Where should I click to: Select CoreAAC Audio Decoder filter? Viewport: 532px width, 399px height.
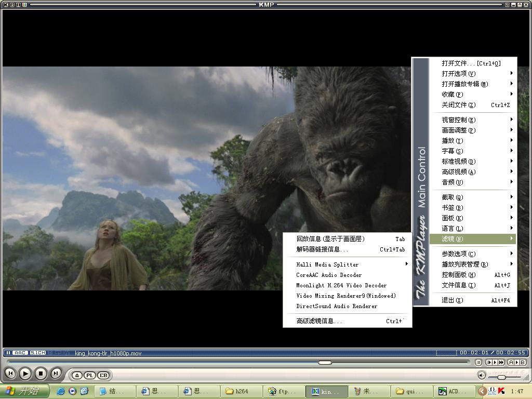348,275
